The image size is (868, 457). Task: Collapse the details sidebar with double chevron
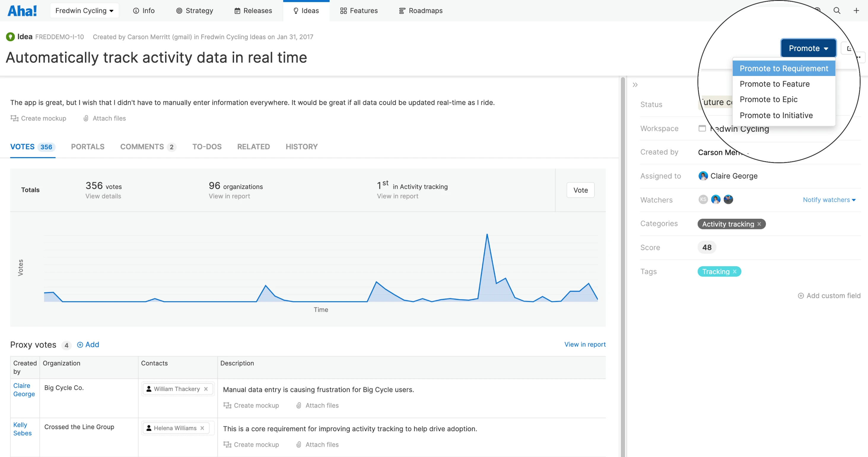pos(635,85)
